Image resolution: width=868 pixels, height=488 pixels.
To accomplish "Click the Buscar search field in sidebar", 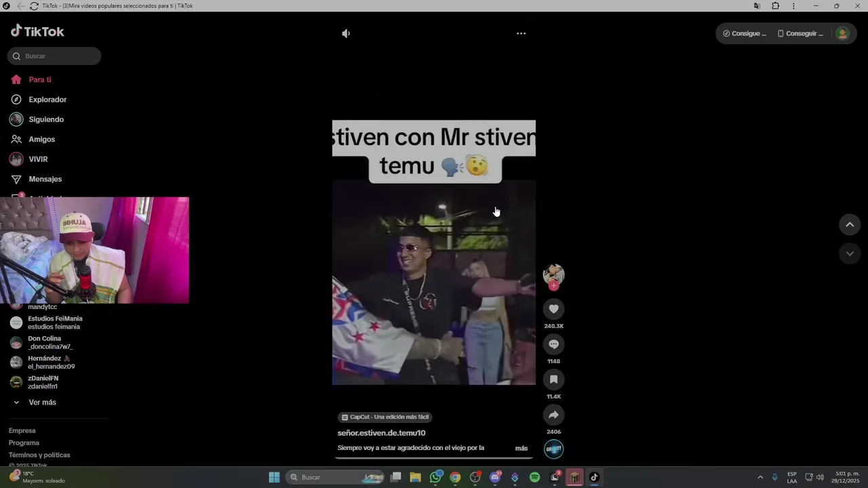I will [x=54, y=56].
